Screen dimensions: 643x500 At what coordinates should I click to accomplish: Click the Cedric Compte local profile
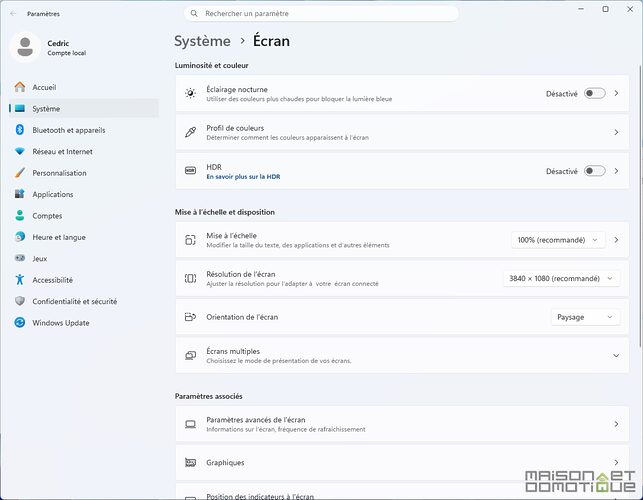click(48, 48)
